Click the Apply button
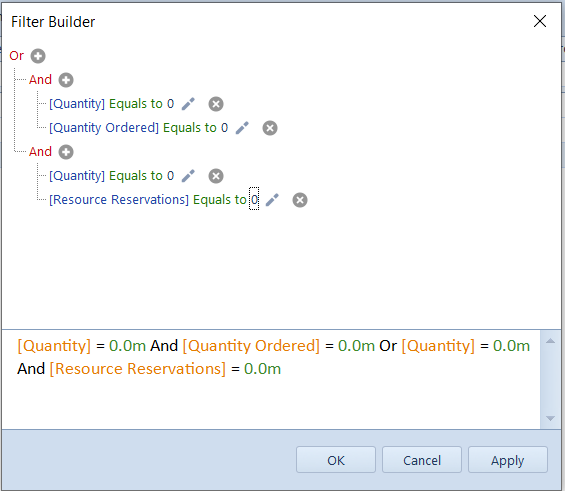The width and height of the screenshot is (565, 491). [508, 460]
